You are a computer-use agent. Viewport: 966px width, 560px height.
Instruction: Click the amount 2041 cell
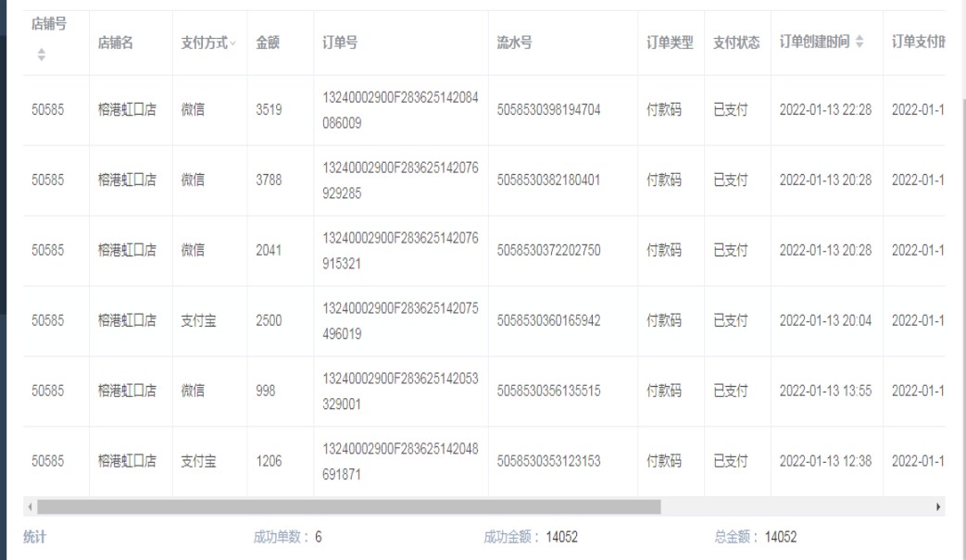coord(269,251)
